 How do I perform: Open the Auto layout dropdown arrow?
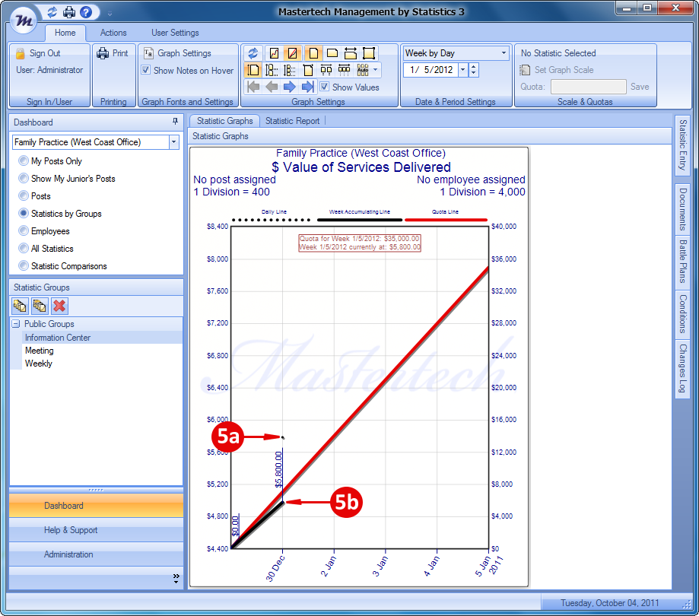375,70
